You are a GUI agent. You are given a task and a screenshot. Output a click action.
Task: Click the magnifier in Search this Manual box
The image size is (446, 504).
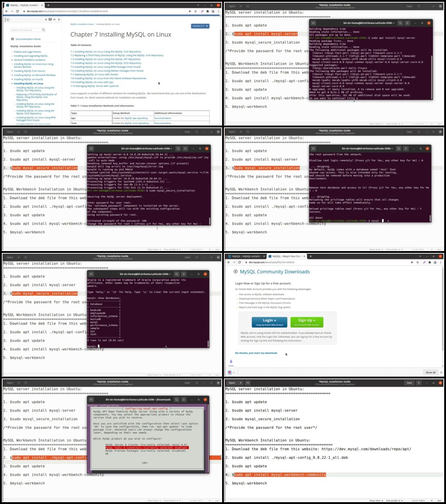(43, 30)
